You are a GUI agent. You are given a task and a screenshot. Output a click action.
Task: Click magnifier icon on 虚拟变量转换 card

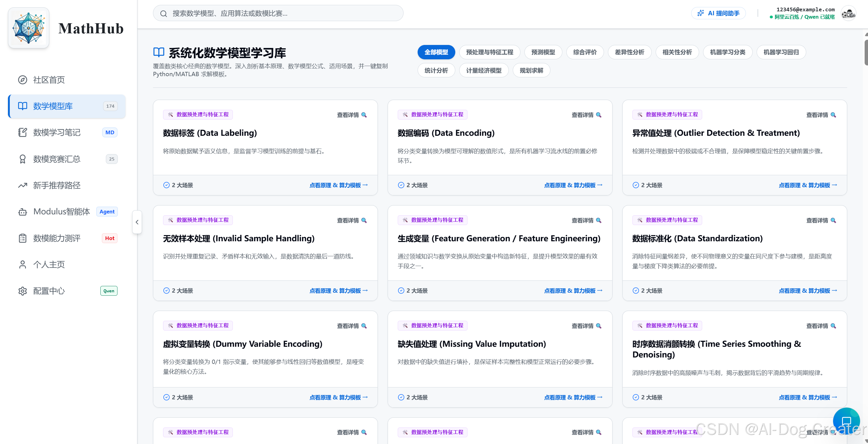pyautogui.click(x=364, y=326)
